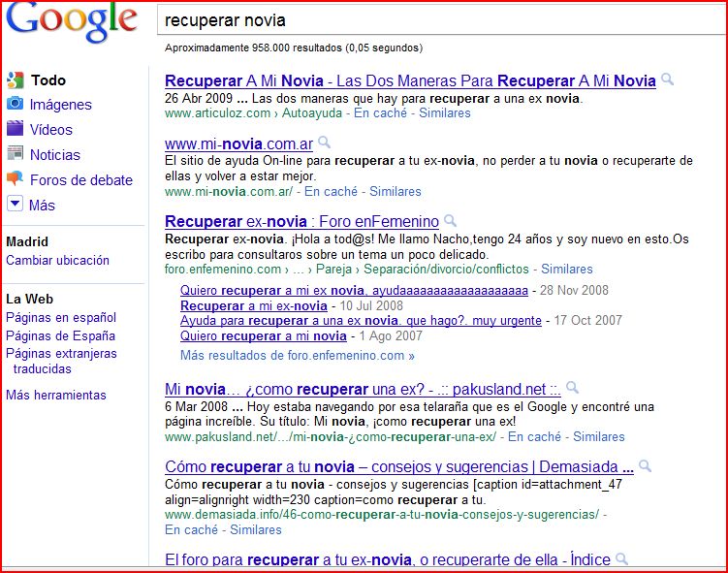The image size is (728, 573).
Task: Open Similares for demasiada.info
Action: [x=256, y=529]
